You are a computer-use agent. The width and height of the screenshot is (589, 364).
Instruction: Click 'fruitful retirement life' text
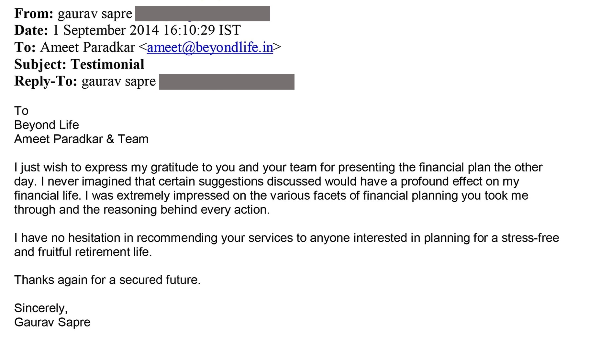94,252
